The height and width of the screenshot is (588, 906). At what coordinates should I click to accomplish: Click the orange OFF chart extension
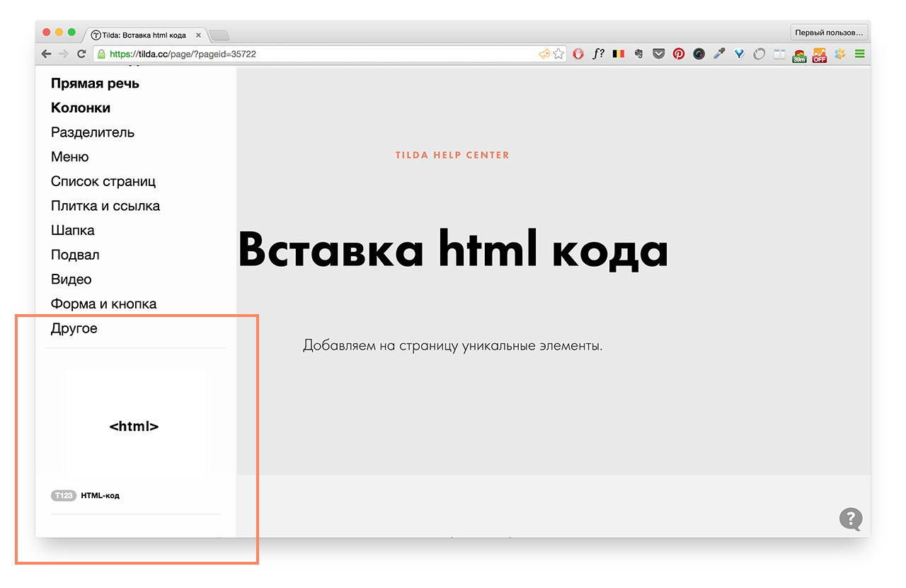[820, 55]
